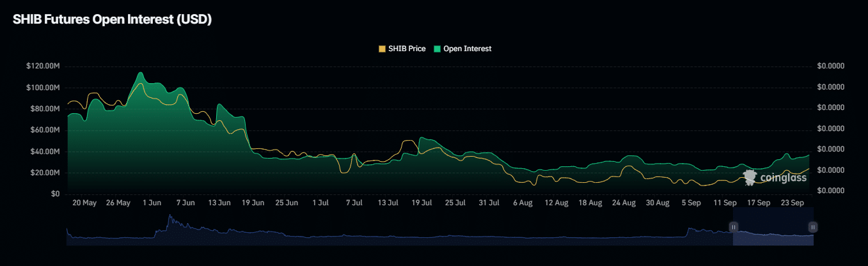Click the SHIB Futures Open Interest title
Viewport: 868px width, 266px height.
(x=112, y=20)
